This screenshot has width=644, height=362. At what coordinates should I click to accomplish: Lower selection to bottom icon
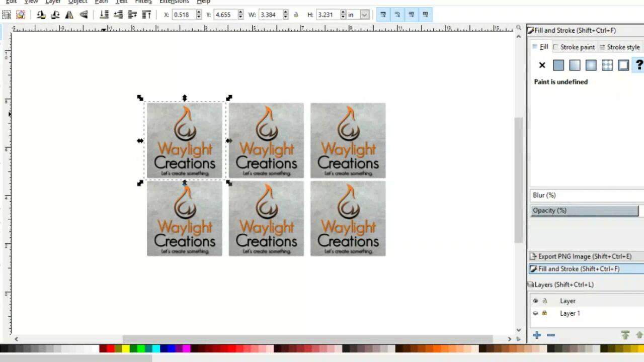pos(104,15)
